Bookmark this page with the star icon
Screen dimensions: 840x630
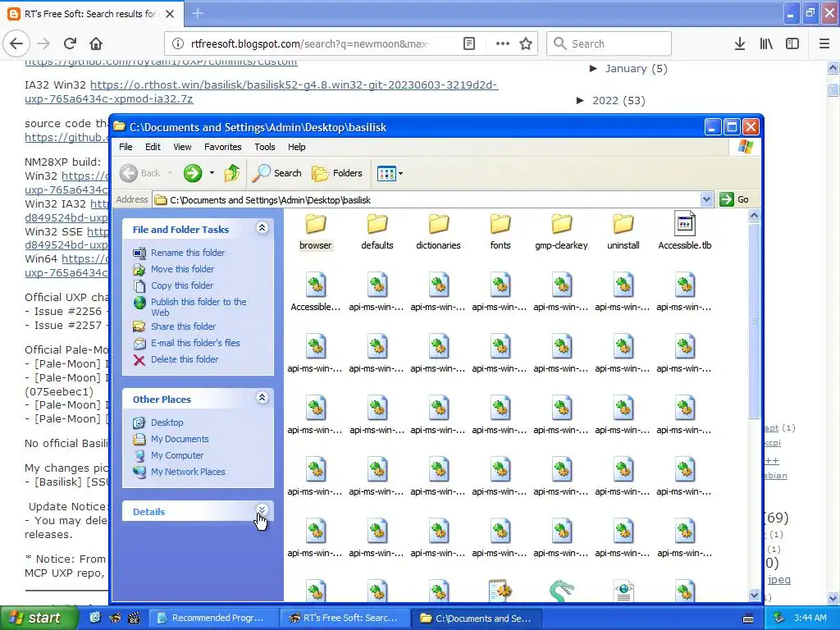pyautogui.click(x=526, y=43)
